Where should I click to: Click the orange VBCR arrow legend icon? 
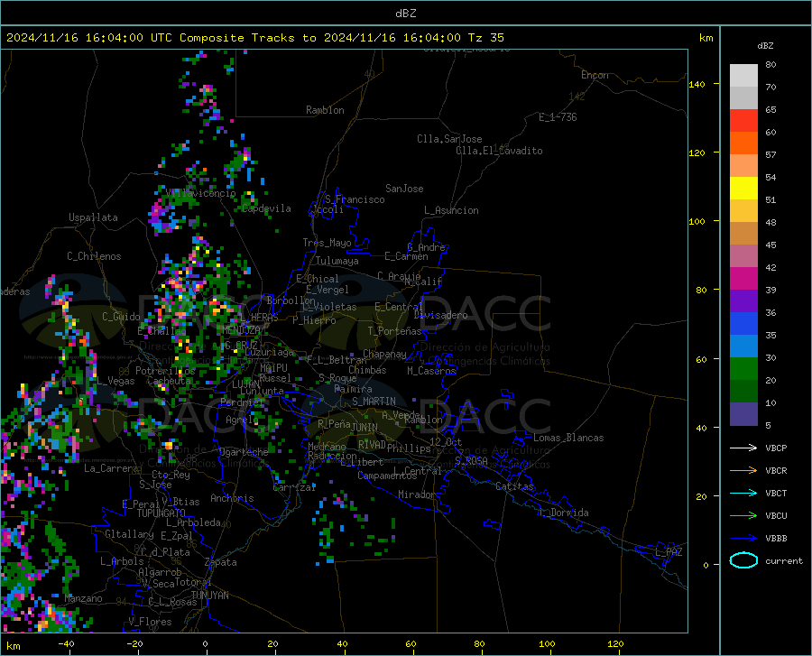743,471
